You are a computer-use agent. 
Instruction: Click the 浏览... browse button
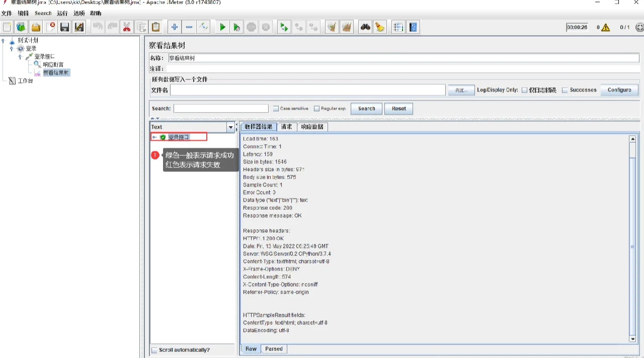[461, 90]
